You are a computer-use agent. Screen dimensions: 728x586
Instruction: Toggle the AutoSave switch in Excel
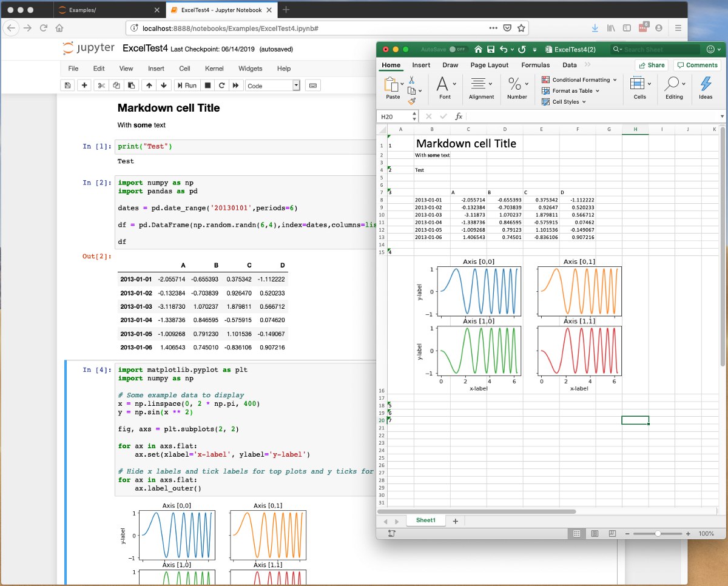pos(459,49)
